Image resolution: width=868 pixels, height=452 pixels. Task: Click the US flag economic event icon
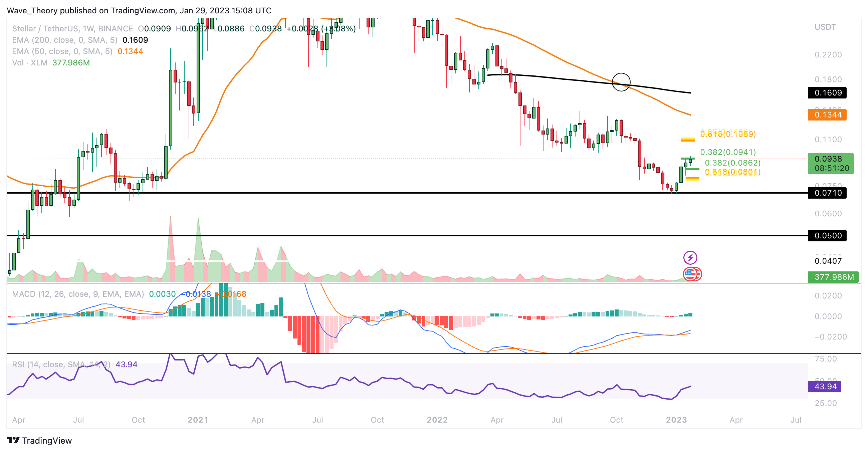click(x=690, y=274)
